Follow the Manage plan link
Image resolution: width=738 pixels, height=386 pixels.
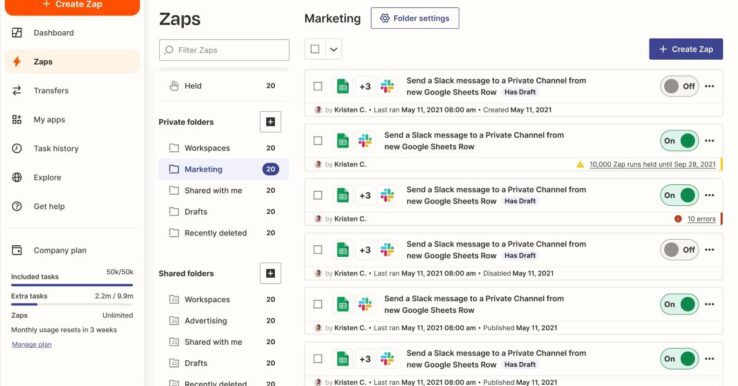pyautogui.click(x=32, y=345)
